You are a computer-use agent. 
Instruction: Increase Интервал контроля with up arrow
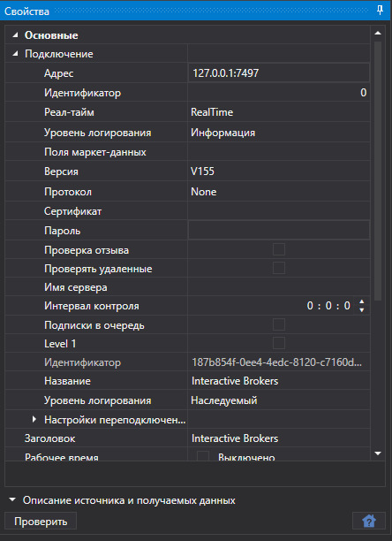(x=362, y=302)
